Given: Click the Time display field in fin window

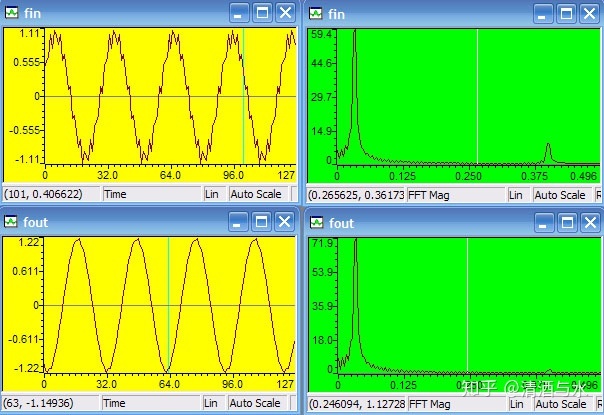Looking at the screenshot, I should pos(152,194).
